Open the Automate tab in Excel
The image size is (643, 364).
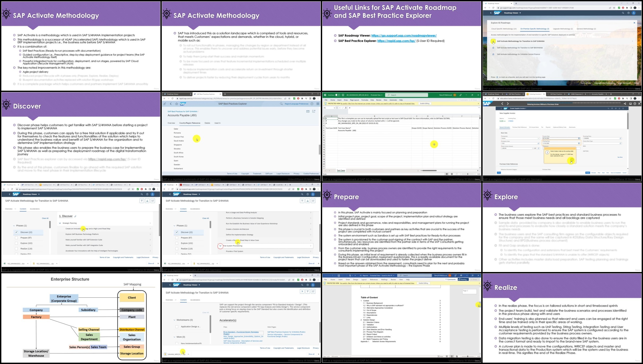pyautogui.click(x=393, y=100)
